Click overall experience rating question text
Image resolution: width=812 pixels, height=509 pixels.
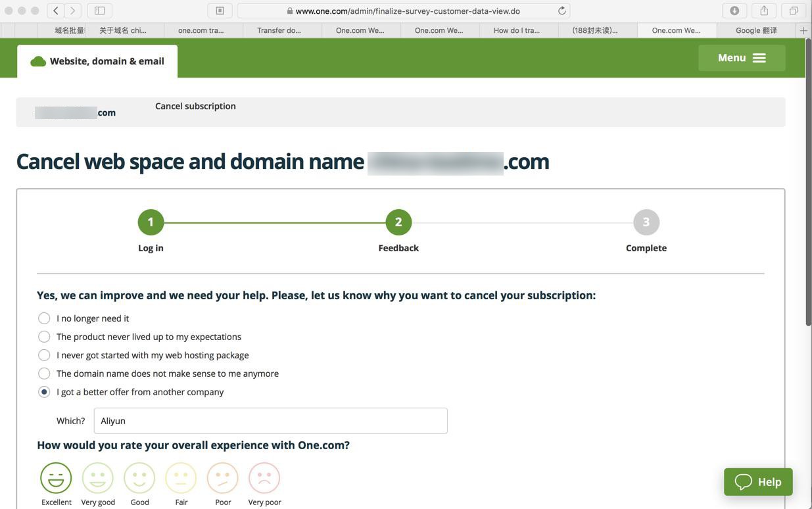pos(193,445)
